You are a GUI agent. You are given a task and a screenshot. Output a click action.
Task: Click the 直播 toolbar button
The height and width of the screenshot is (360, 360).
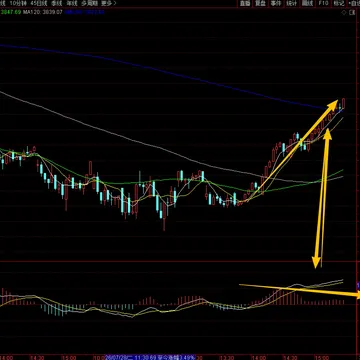(245, 3)
